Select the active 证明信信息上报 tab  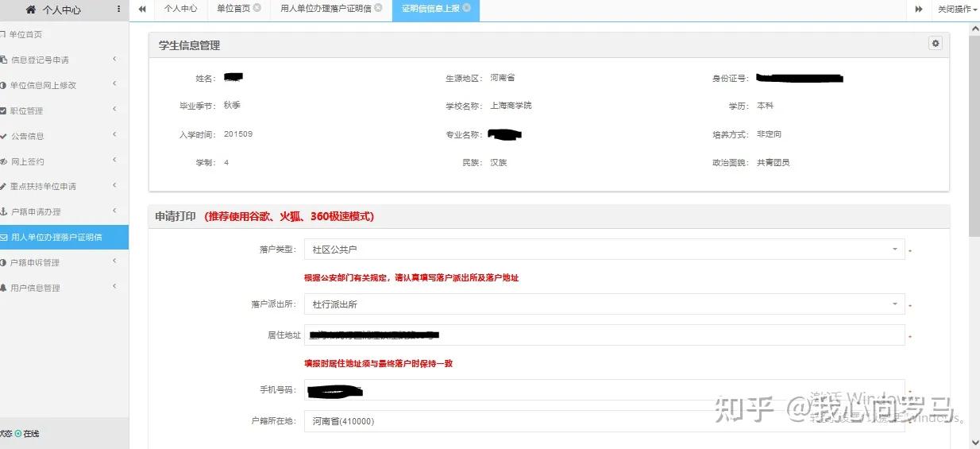(x=436, y=9)
